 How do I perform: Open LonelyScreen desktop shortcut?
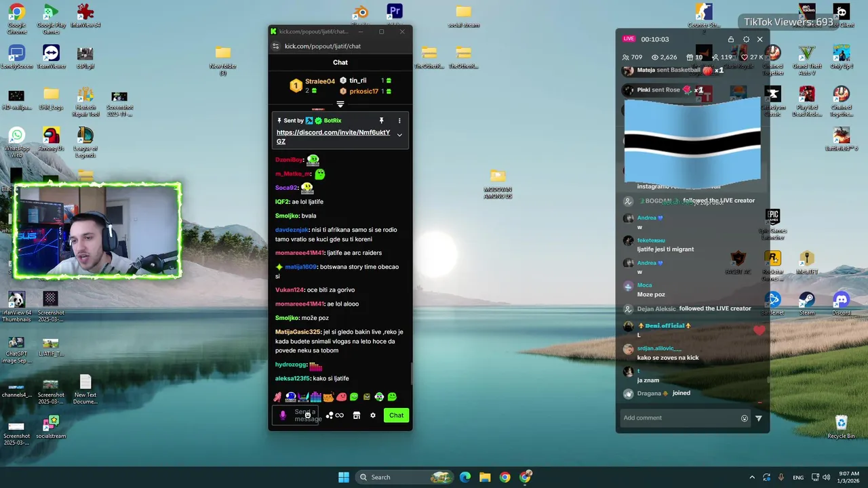(x=17, y=57)
